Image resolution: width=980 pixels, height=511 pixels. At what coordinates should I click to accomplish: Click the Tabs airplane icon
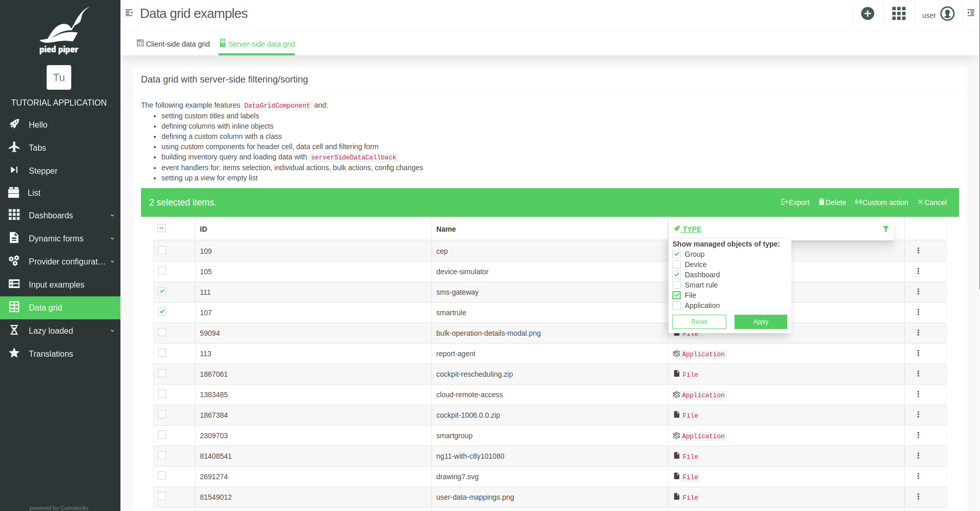(x=14, y=147)
